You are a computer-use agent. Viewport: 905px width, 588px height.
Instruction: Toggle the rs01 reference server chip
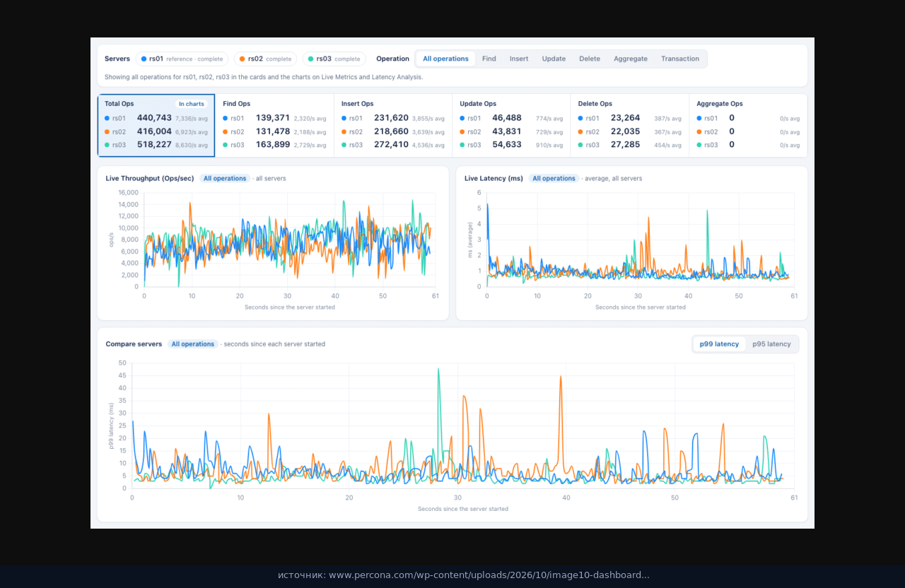coord(182,59)
